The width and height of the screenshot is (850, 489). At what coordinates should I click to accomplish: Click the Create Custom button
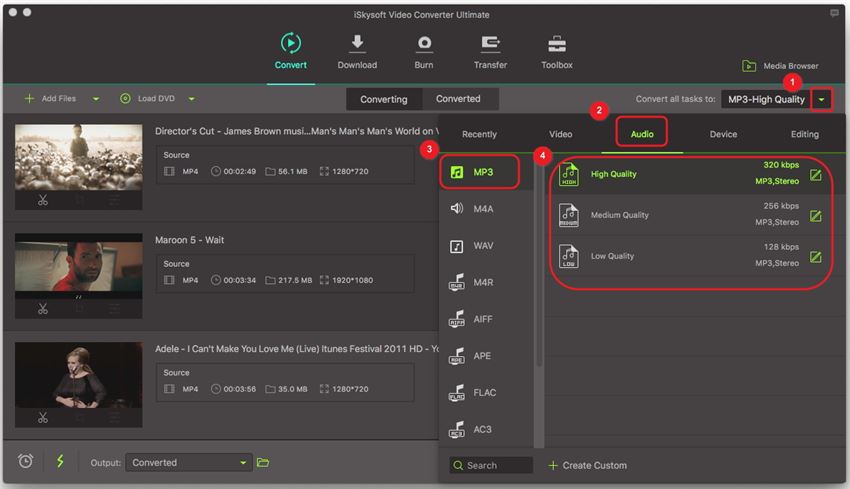point(588,465)
